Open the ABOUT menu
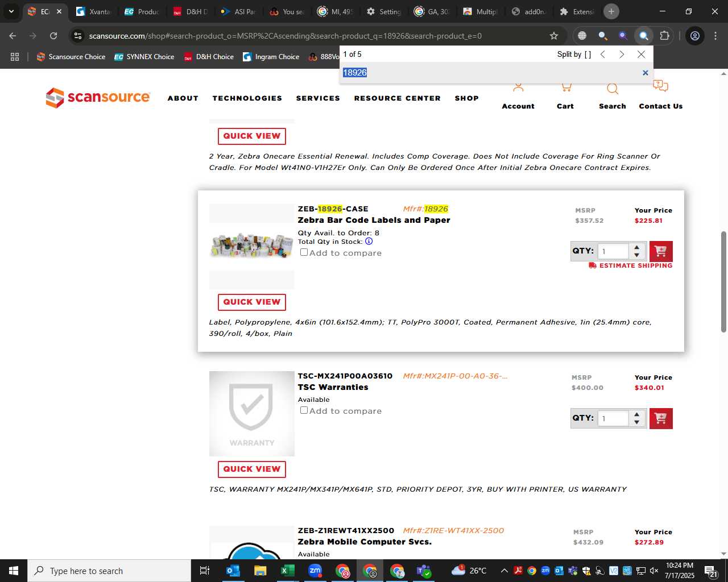 coord(183,98)
